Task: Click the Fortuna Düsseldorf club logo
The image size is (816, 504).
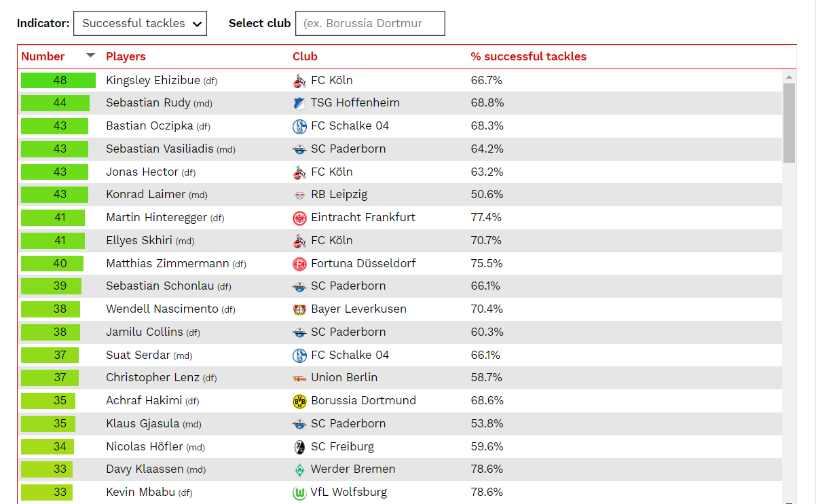Action: [x=299, y=264]
